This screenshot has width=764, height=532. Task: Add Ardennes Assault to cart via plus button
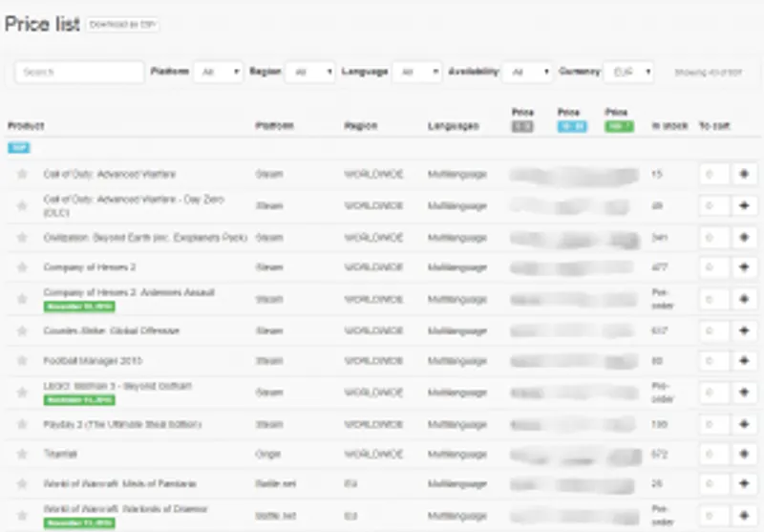tap(744, 299)
